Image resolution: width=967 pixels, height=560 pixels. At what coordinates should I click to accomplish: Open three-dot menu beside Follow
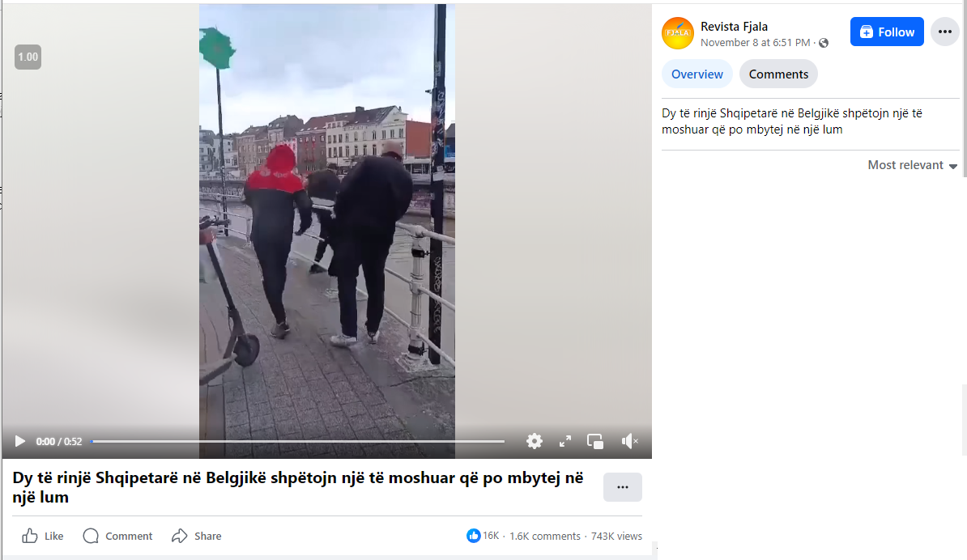click(944, 32)
